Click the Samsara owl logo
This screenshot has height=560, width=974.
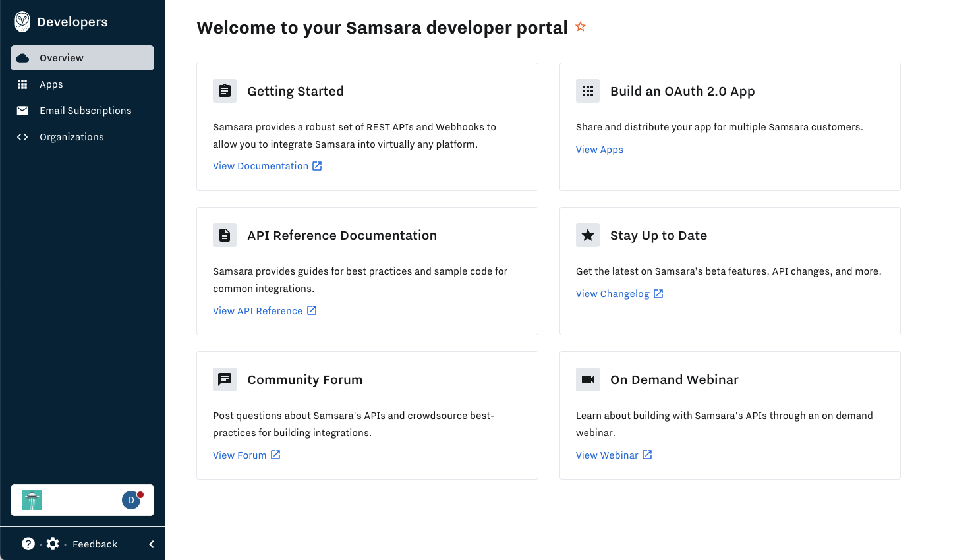pyautogui.click(x=22, y=22)
